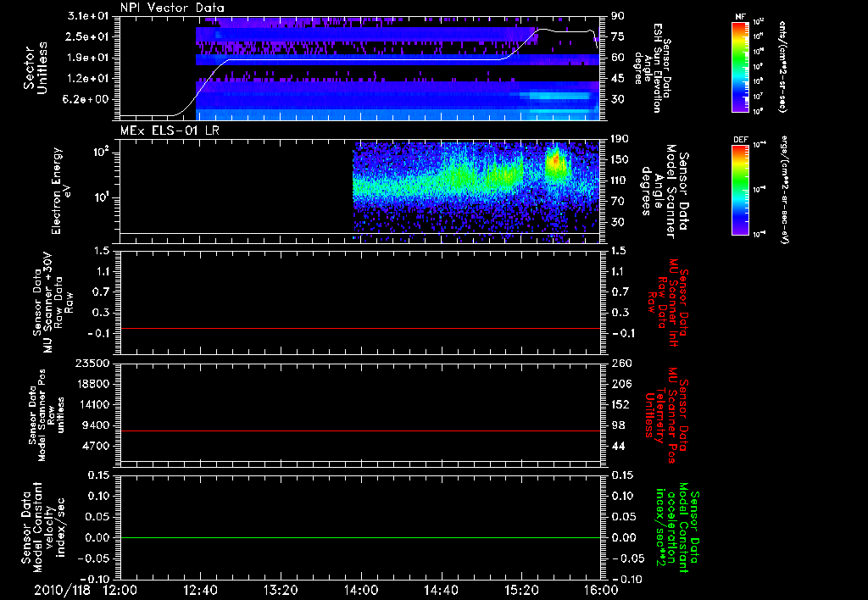Screen dimensions: 868x600
Task: Click the 1.2e+01 sector tick label
Action: coord(88,79)
